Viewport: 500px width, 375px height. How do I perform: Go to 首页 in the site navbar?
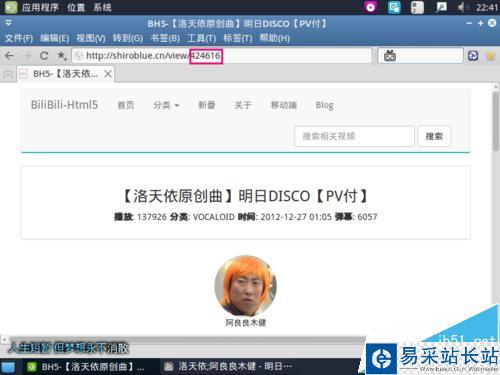(x=126, y=105)
